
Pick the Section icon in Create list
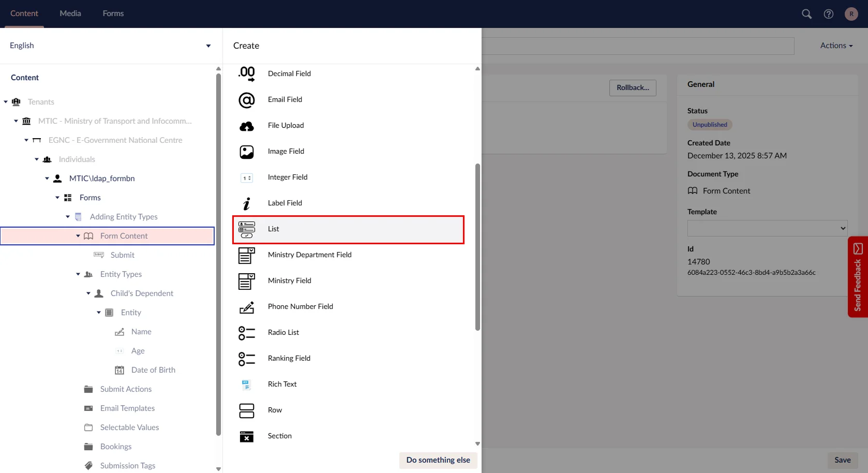(x=247, y=436)
